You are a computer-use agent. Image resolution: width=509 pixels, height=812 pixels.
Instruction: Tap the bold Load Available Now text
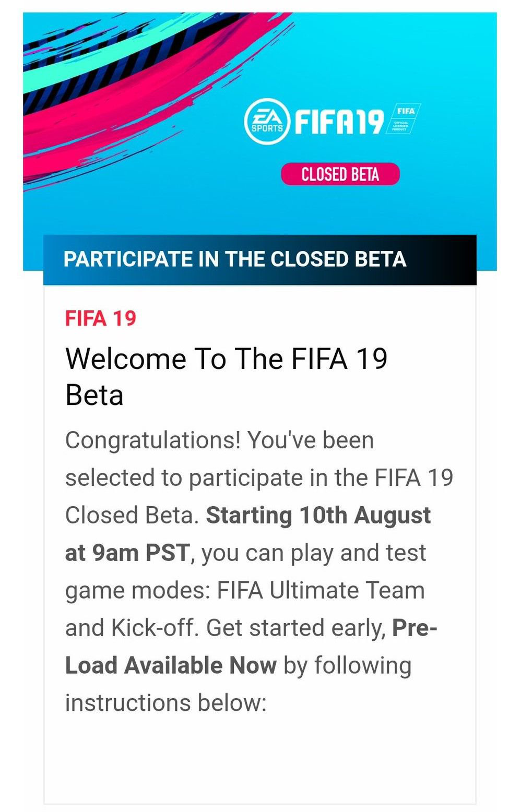click(x=171, y=665)
